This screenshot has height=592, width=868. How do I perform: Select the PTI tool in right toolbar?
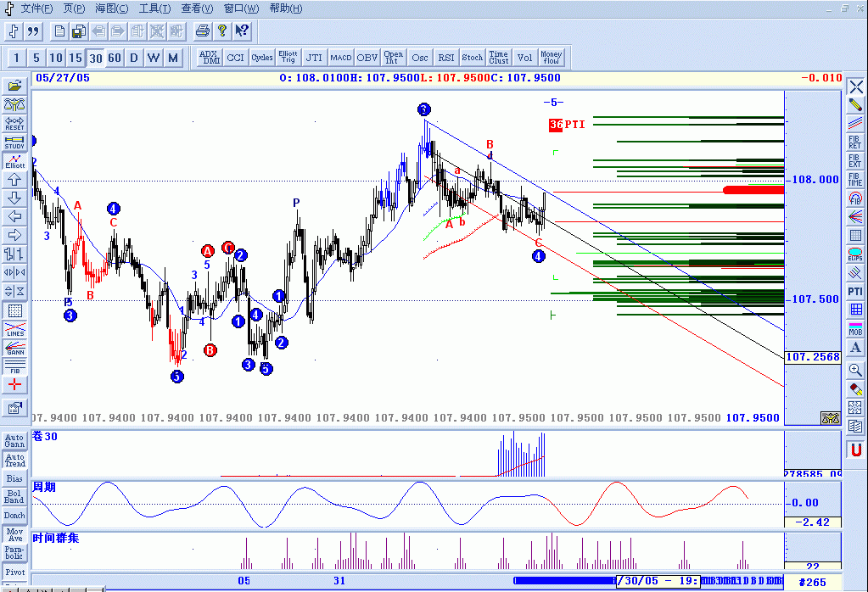(856, 291)
